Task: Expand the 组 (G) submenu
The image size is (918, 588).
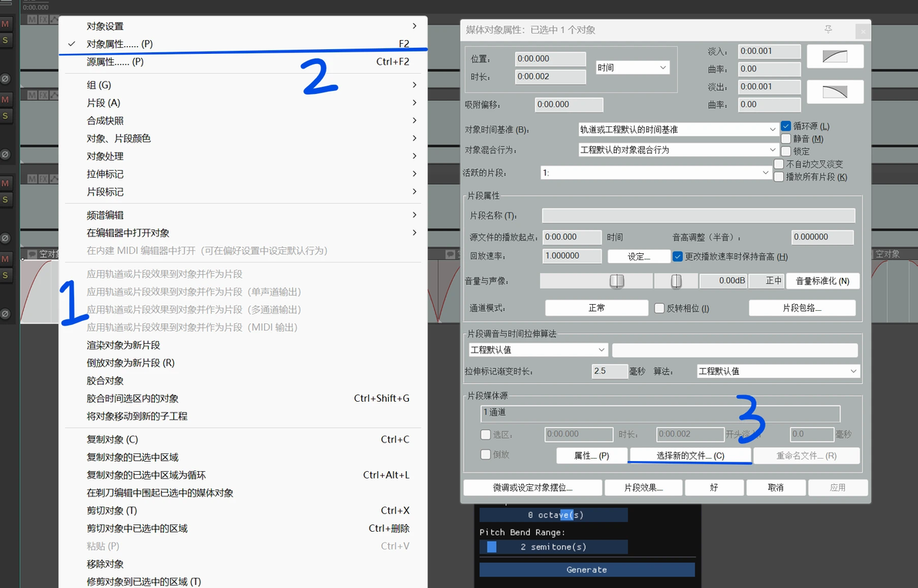Action: point(243,85)
